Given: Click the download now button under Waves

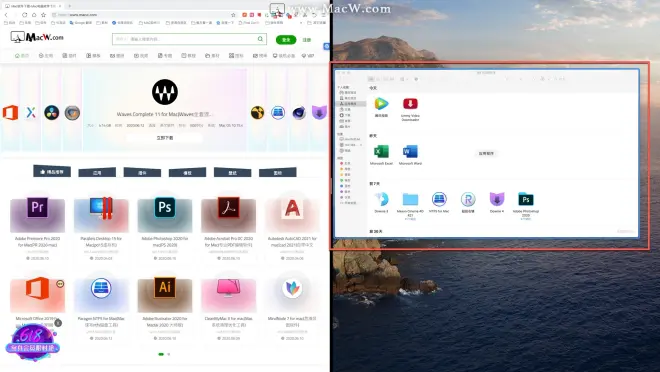Looking at the screenshot, I should (x=165, y=138).
